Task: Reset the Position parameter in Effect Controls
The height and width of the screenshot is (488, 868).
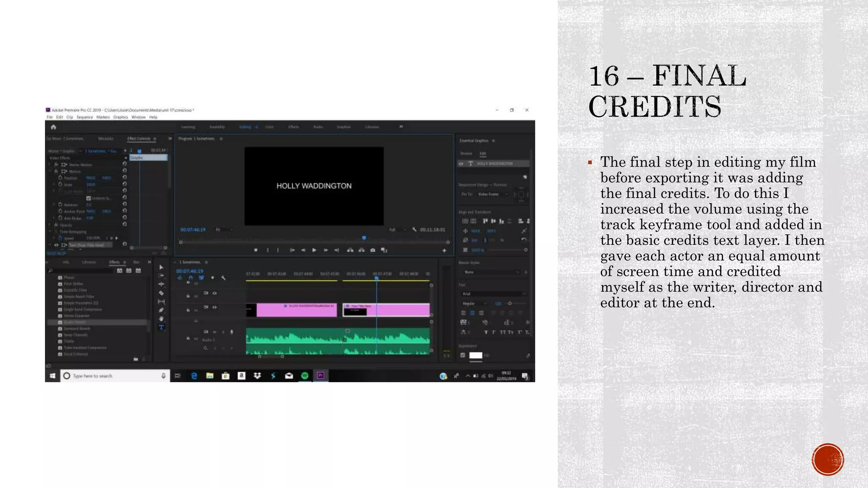Action: pyautogui.click(x=125, y=177)
